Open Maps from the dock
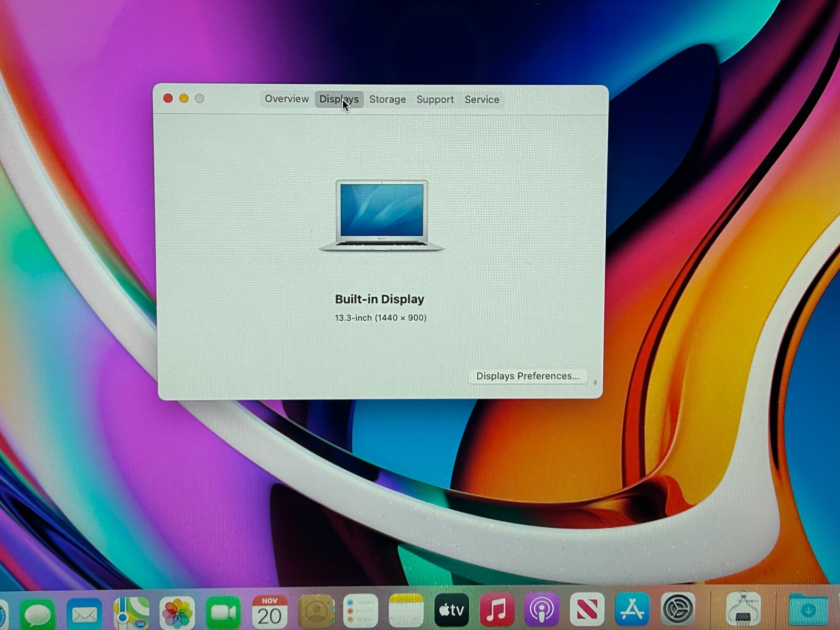 pos(131,613)
